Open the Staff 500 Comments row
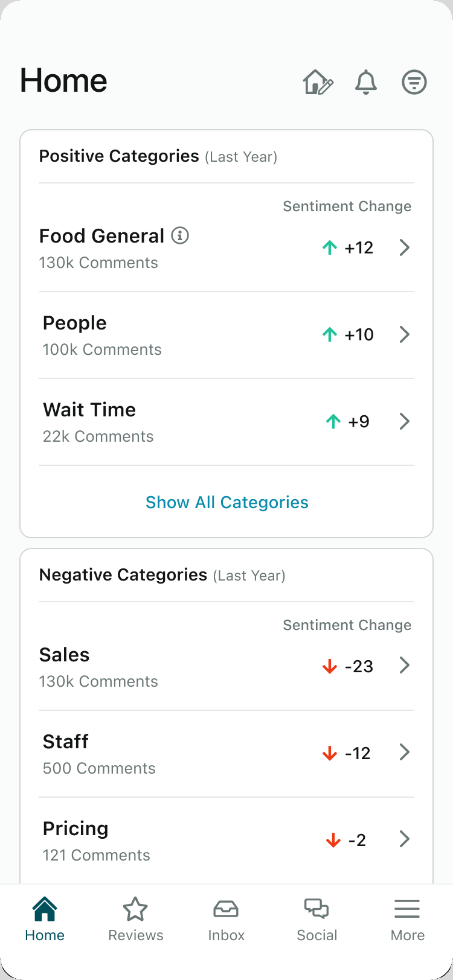The image size is (453, 980). click(226, 754)
